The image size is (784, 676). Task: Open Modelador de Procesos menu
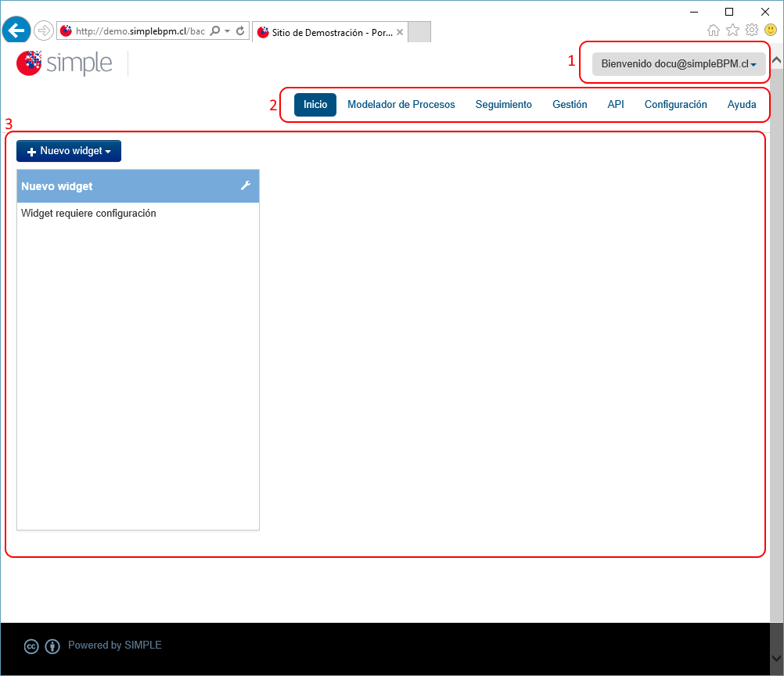coord(401,105)
